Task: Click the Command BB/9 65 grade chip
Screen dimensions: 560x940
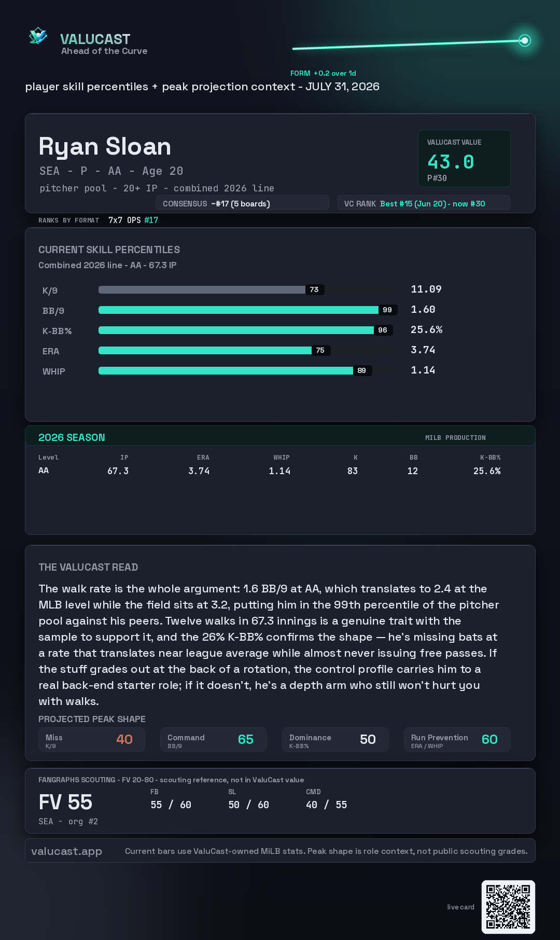Action: point(213,739)
